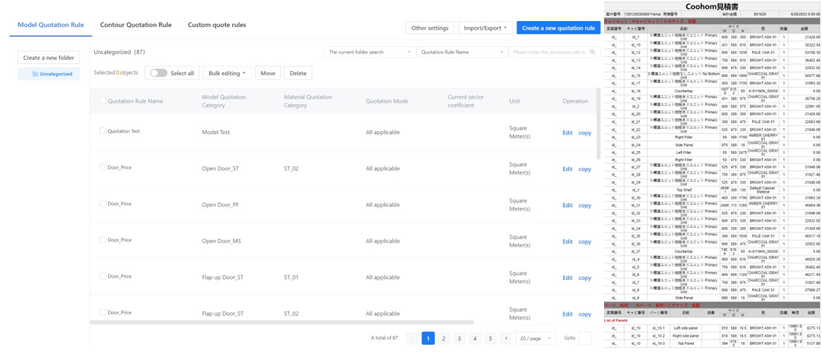Check the Door_Price checkbox for Open Door_PF
Screen dimensions: 822x363
[103, 204]
